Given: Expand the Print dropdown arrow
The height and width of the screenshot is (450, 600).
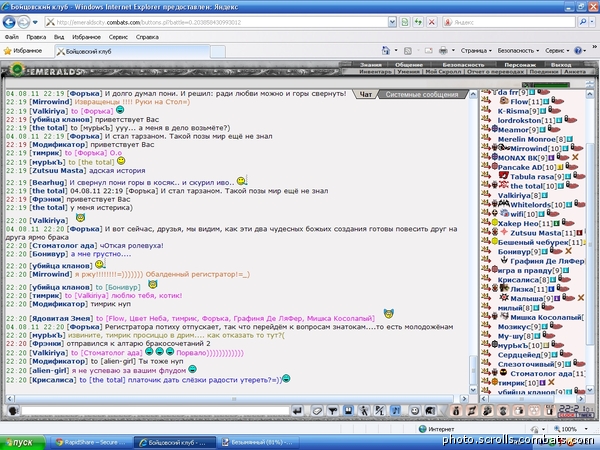Looking at the screenshot, I should 453,51.
